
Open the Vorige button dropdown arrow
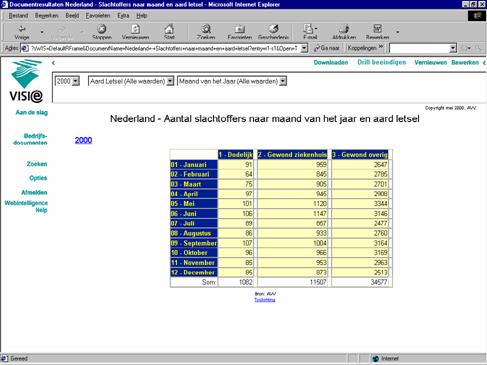[42, 32]
